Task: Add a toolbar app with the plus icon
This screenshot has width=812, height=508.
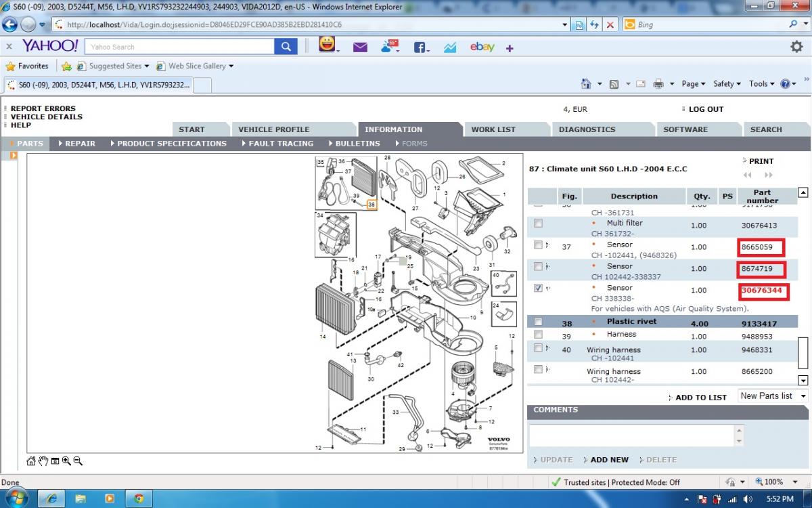Action: [510, 48]
